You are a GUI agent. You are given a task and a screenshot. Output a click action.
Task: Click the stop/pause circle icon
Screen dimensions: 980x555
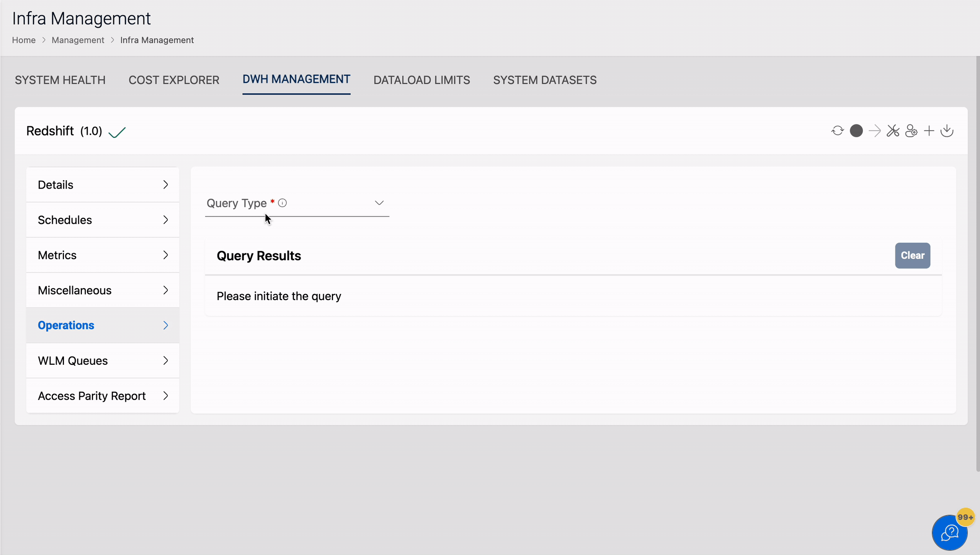click(x=856, y=131)
